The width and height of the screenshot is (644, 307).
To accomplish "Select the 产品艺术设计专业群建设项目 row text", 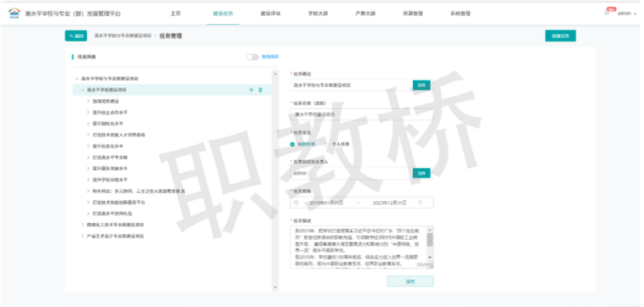I will click(x=115, y=236).
